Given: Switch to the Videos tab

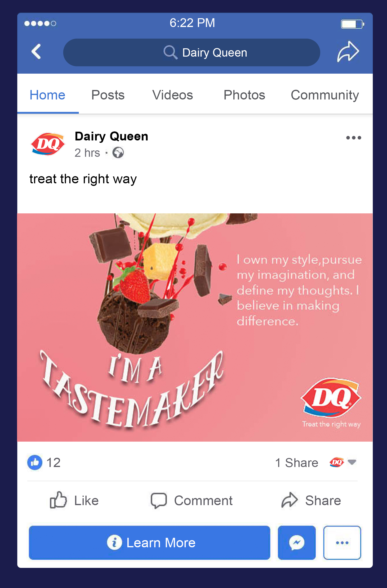Looking at the screenshot, I should [173, 95].
